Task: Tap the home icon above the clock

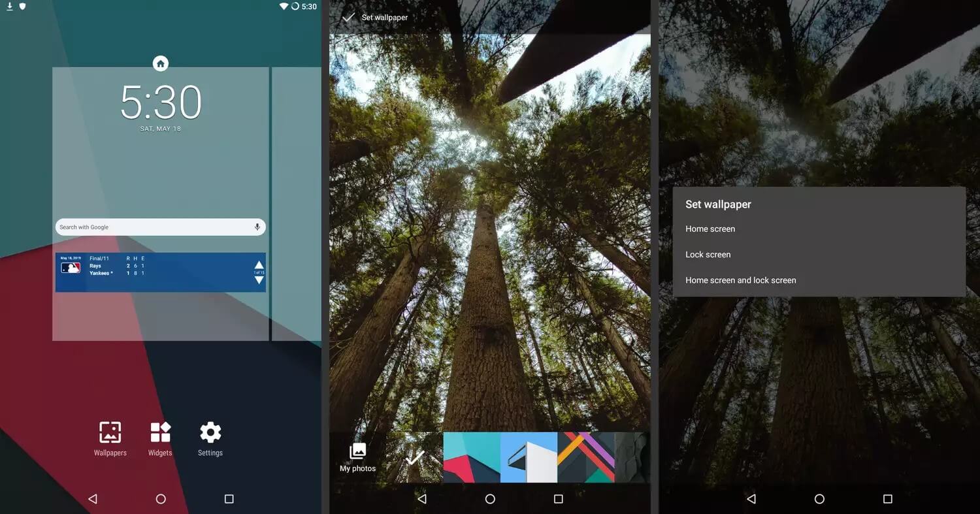Action: (x=161, y=63)
